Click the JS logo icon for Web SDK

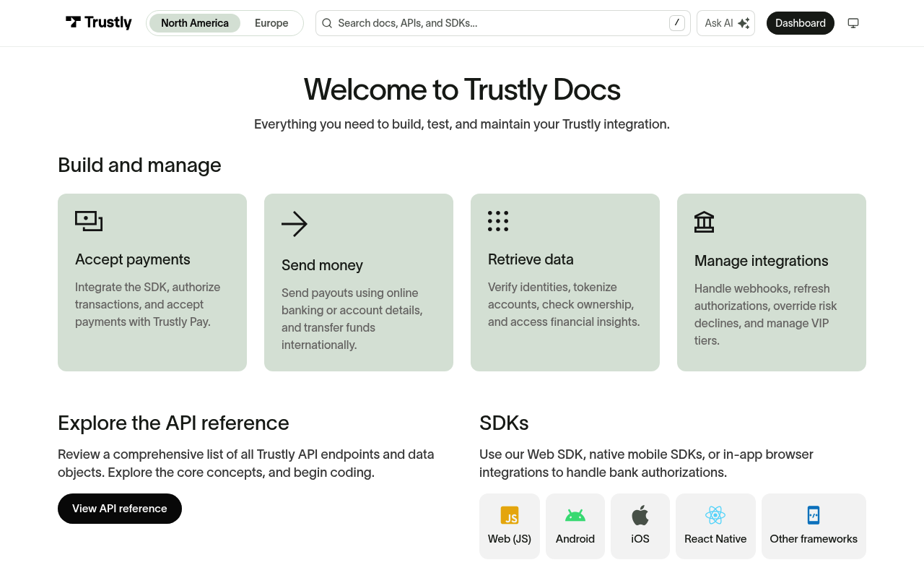(510, 515)
